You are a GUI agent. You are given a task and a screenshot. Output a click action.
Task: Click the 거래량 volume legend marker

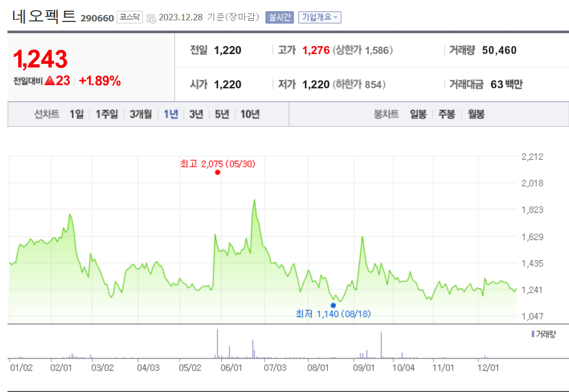coord(533,334)
